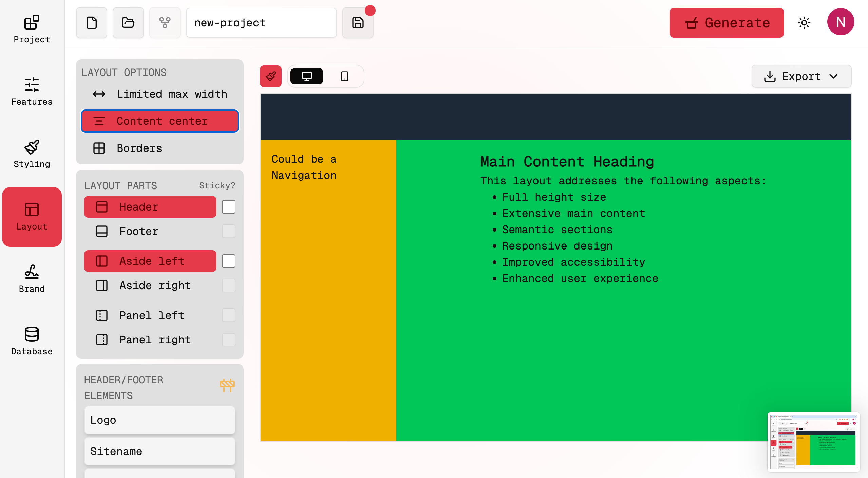
Task: Open the share/version branch menu
Action: point(165,22)
